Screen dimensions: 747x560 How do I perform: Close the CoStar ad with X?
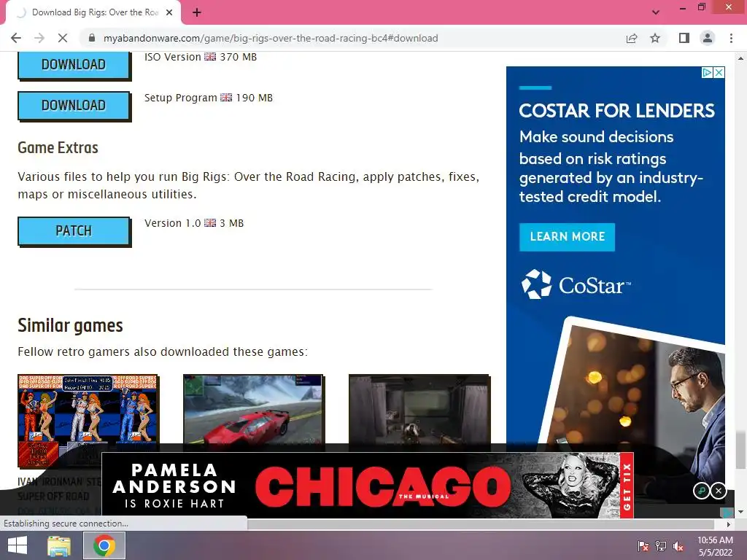(719, 72)
